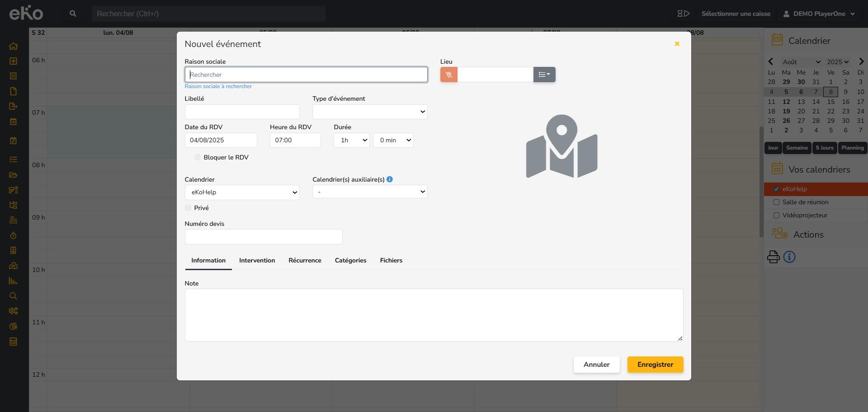Open the Calendrier dropdown showing eKoHelp
The width and height of the screenshot is (868, 412).
242,192
